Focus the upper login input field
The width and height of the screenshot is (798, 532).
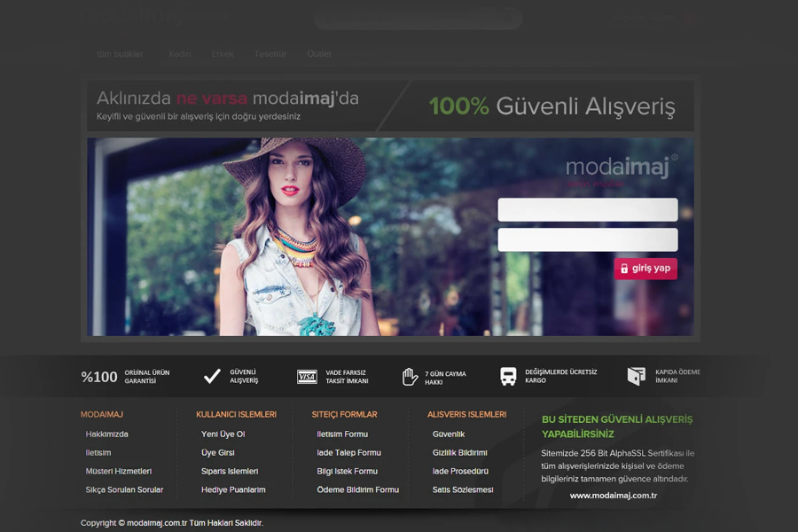pos(588,210)
